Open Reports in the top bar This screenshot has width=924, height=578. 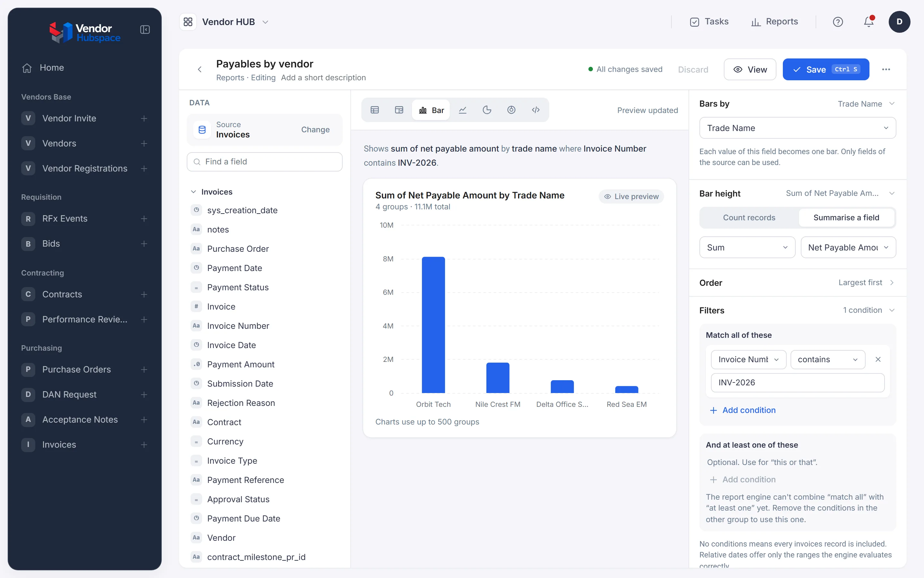tap(774, 22)
